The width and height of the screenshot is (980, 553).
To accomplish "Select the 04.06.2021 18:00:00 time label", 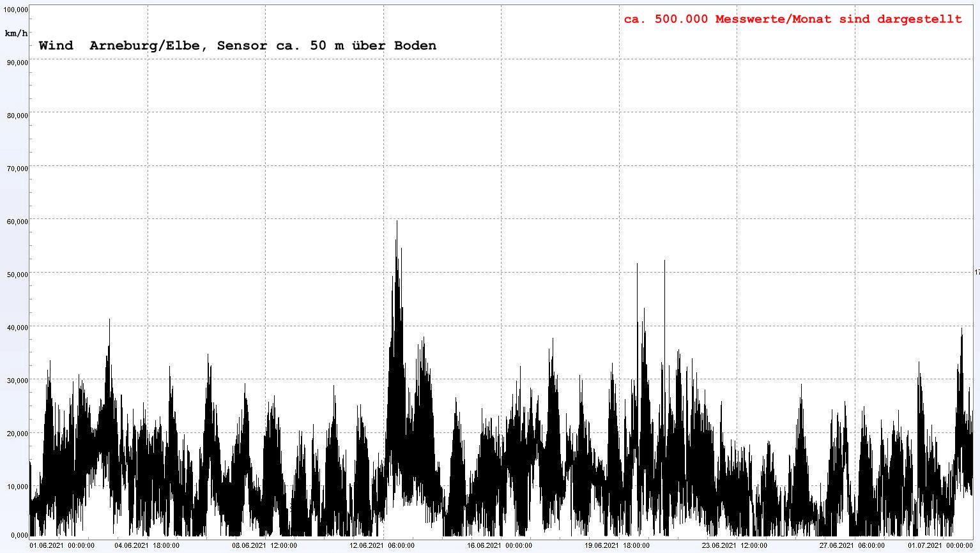I will pos(147,545).
